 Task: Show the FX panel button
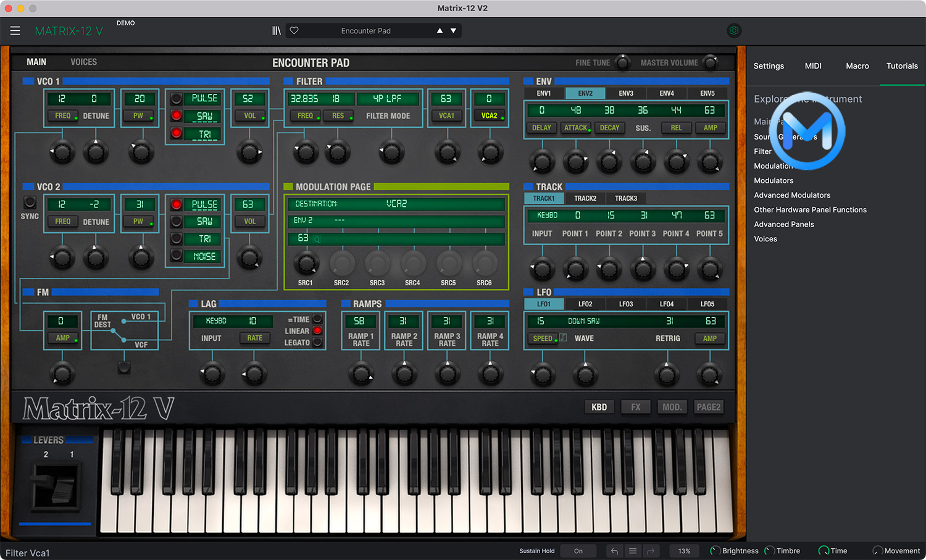636,407
